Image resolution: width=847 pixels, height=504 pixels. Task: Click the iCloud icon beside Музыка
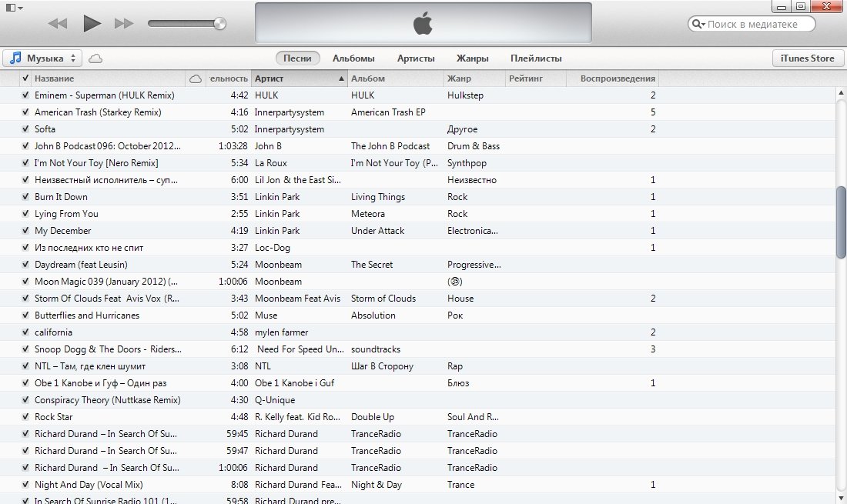95,58
